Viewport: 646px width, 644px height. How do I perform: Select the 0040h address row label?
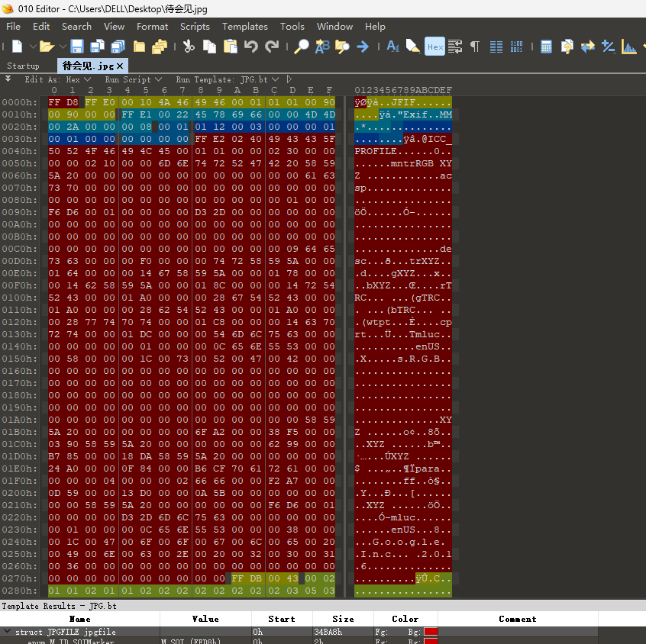click(x=19, y=151)
